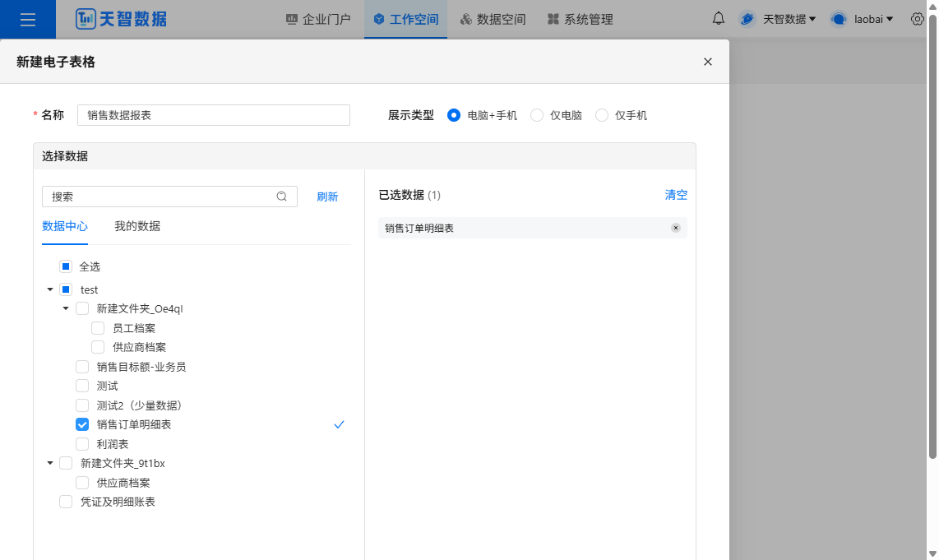Collapse the 新建文件夹_Oe4ql folder

pyautogui.click(x=66, y=308)
